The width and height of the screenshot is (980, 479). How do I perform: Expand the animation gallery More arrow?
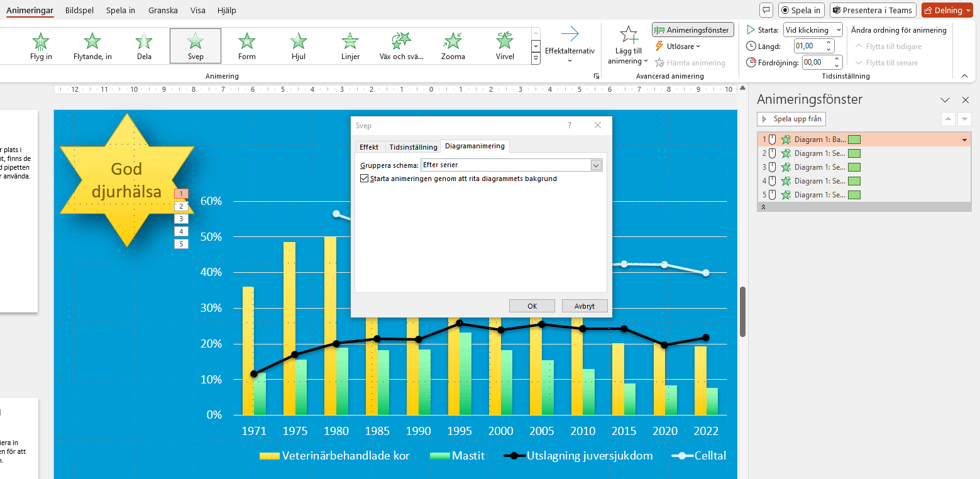(x=536, y=58)
